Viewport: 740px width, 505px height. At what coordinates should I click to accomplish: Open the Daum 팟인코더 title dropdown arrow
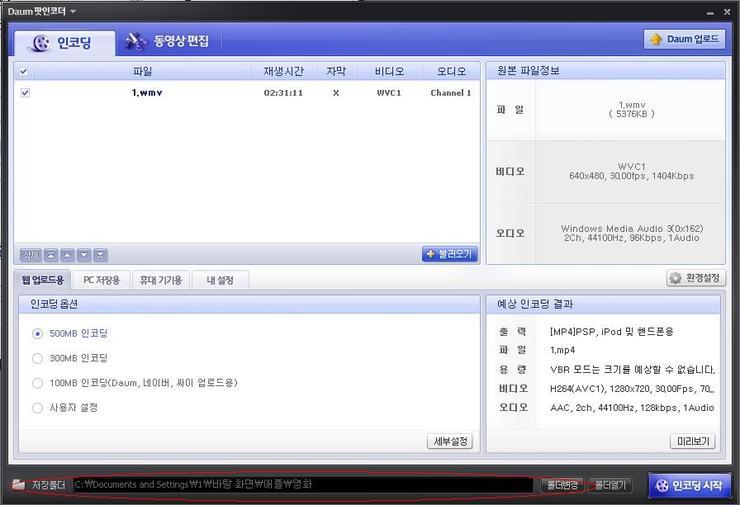click(73, 10)
